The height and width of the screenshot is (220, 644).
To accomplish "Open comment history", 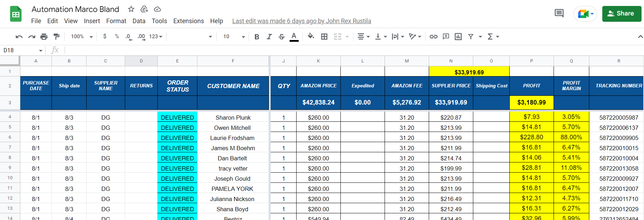I will tap(559, 14).
